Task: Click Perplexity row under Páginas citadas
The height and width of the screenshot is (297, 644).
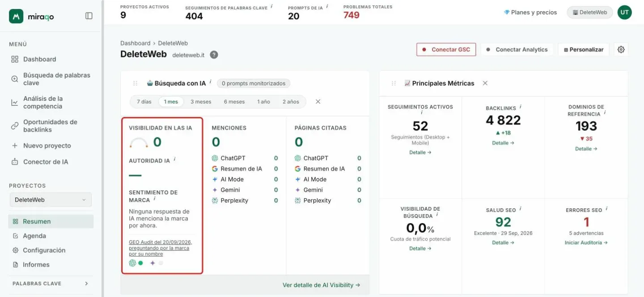Action: (x=328, y=201)
